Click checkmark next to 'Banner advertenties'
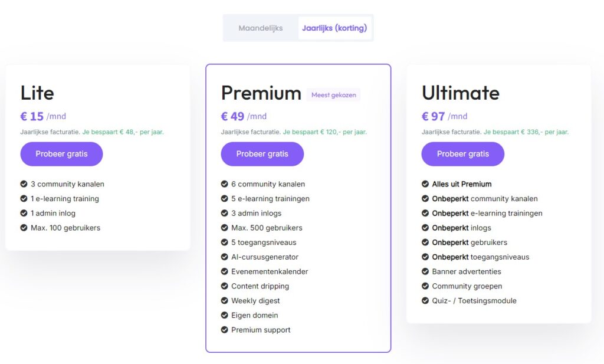Viewport: 604px width, 364px height. click(425, 272)
